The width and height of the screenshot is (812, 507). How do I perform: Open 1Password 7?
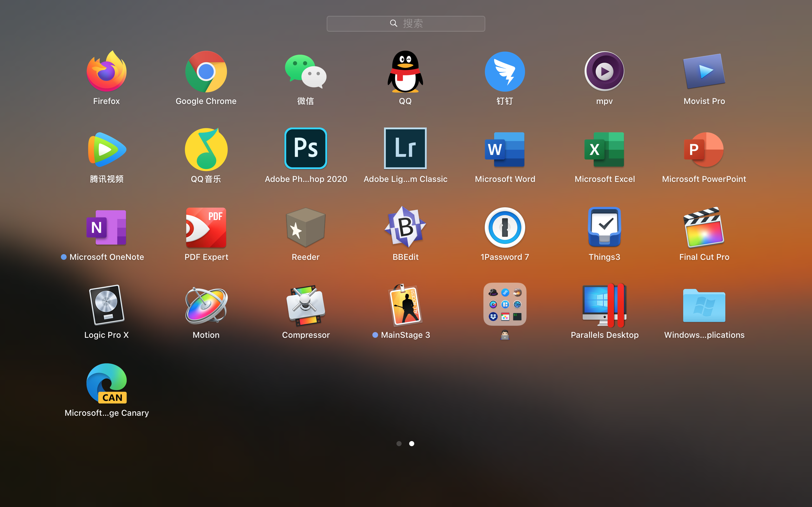[505, 228]
